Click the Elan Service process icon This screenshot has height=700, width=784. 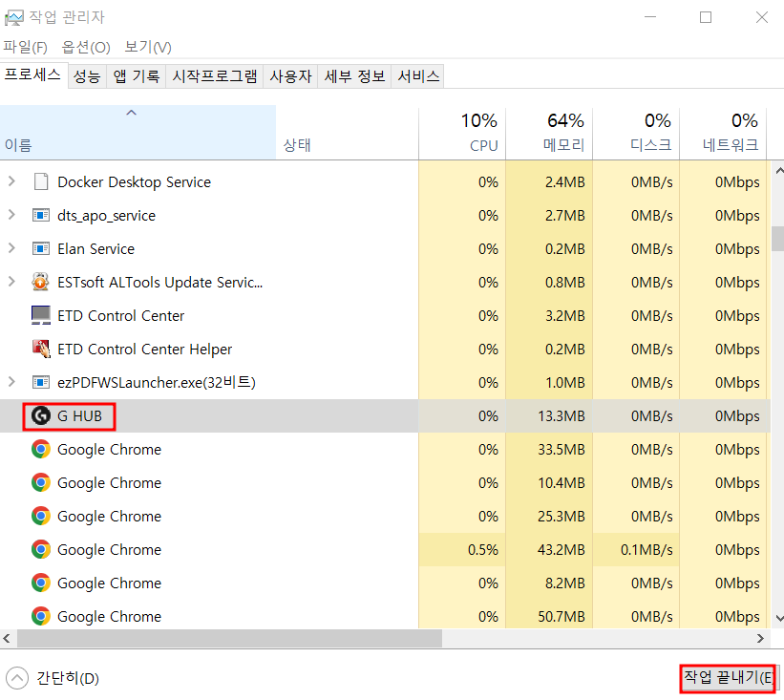[x=40, y=248]
